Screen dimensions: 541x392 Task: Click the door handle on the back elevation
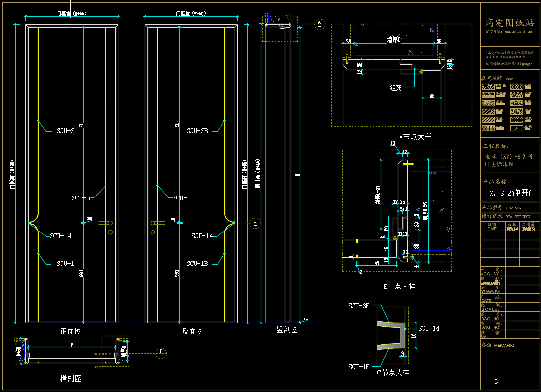pyautogui.click(x=156, y=223)
